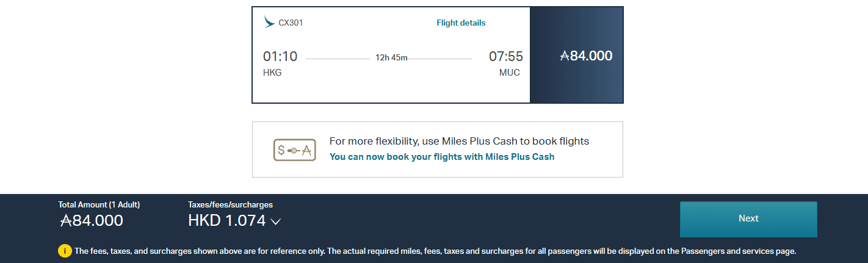
Task: Open the 'book your flights with Miles Plus Cash' link
Action: point(442,157)
